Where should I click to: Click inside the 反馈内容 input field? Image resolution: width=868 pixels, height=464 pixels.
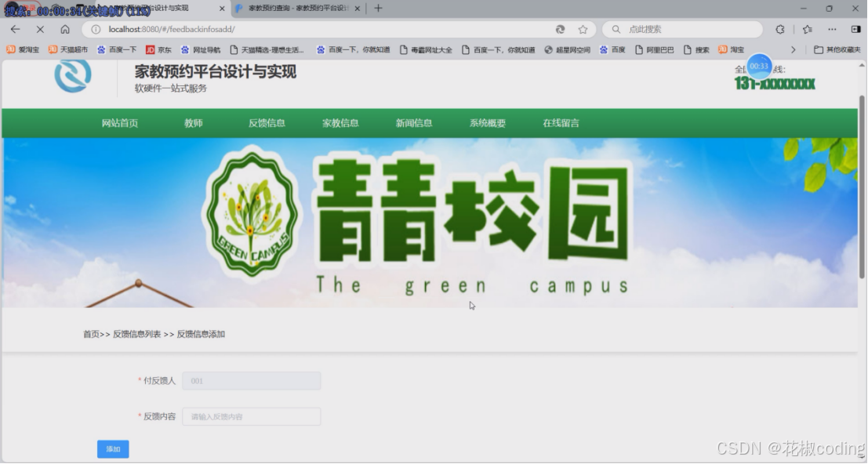tap(251, 417)
